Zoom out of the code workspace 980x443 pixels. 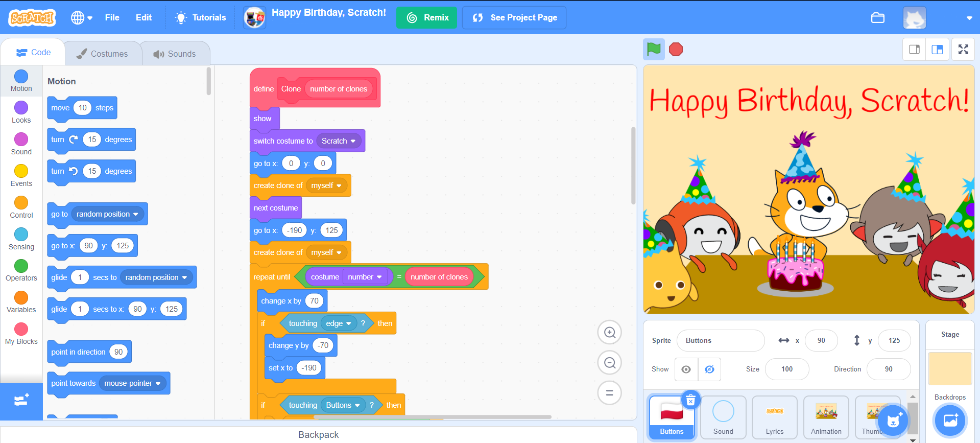coord(609,363)
